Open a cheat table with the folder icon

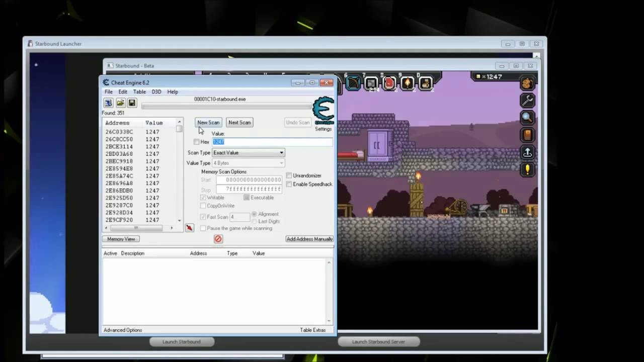(120, 103)
